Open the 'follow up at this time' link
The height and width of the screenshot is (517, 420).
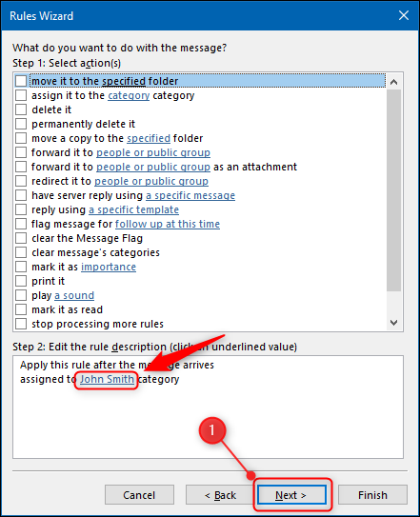click(x=168, y=224)
